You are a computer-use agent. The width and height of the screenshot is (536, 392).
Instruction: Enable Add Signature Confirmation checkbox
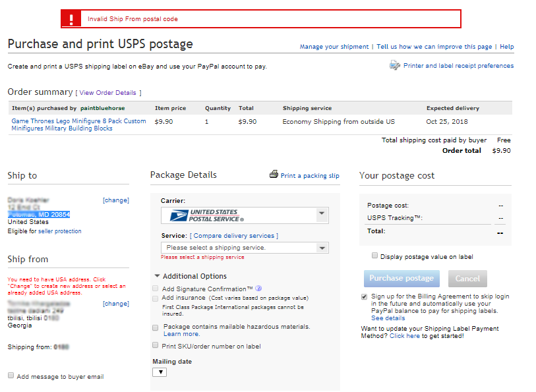coord(155,289)
